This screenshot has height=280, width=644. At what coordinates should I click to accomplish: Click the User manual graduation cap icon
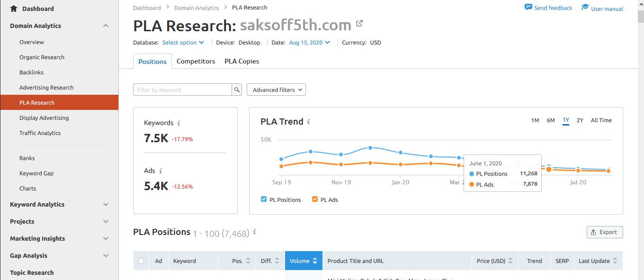(585, 7)
